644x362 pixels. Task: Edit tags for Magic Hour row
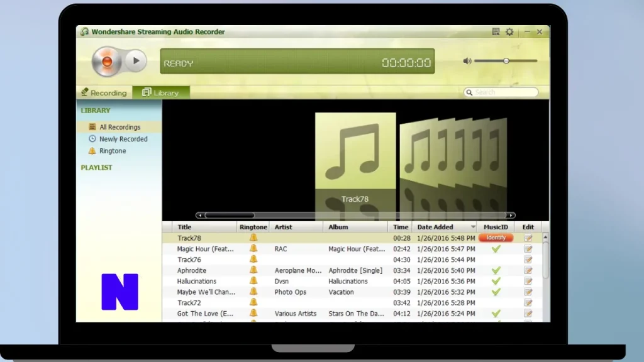pos(528,249)
